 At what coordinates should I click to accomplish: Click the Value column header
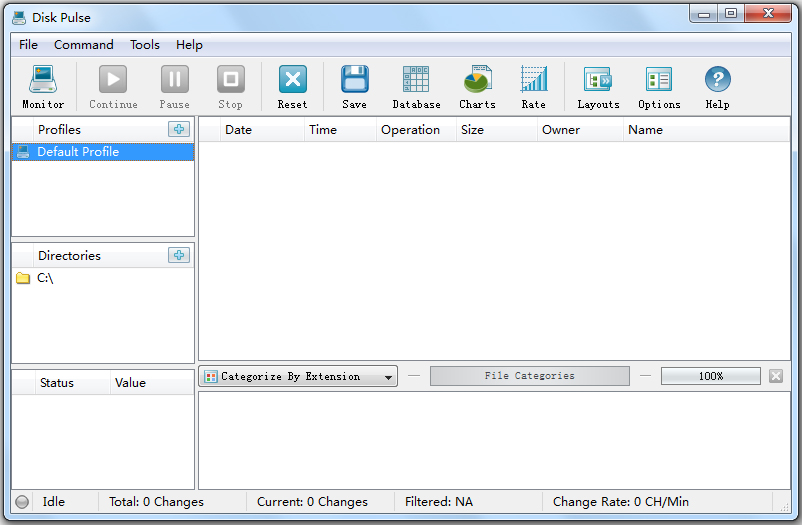pyautogui.click(x=152, y=383)
